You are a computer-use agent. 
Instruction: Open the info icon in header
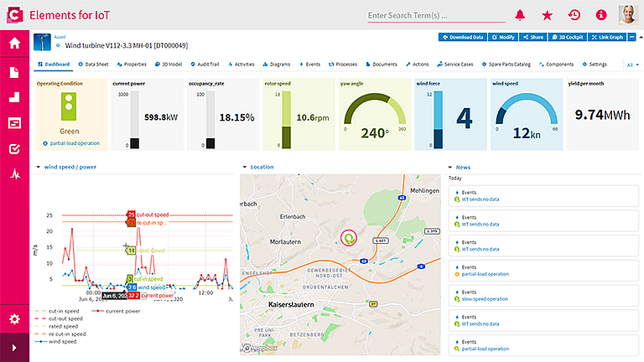[x=601, y=15]
